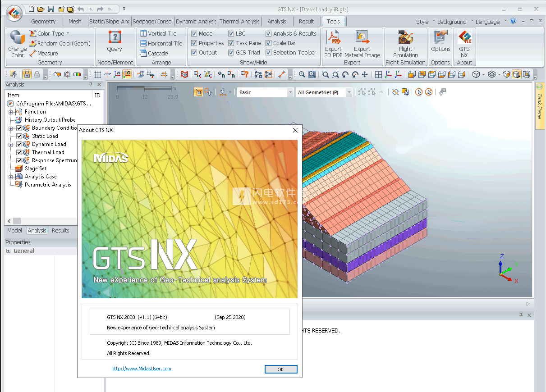Screen dimensions: 546x392
Task: Toggle the Task Pane checkbox
Action: 231,43
